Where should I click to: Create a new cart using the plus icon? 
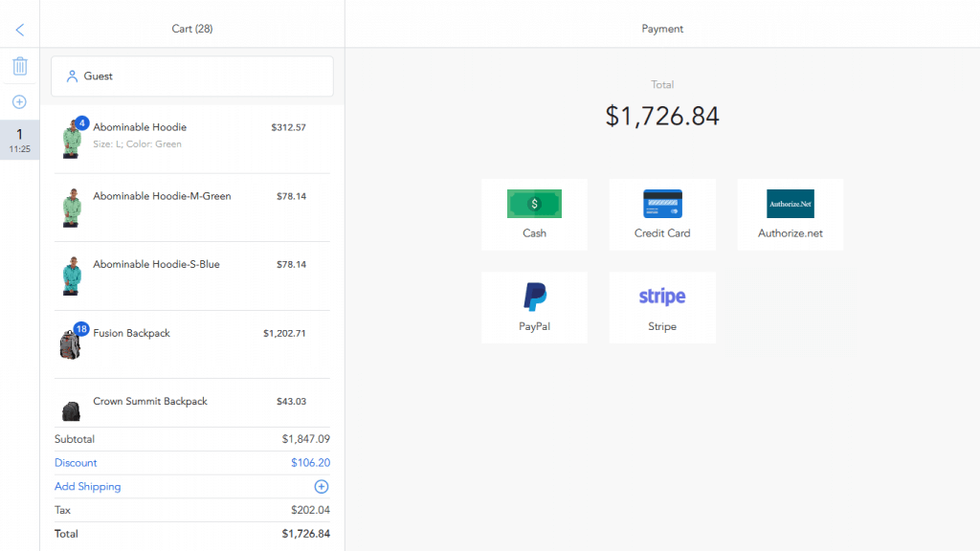19,100
